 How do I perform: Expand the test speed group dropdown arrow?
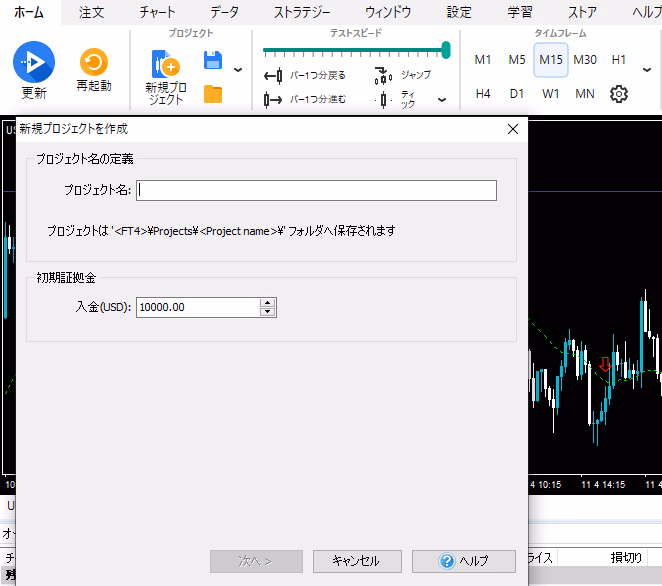[x=442, y=100]
